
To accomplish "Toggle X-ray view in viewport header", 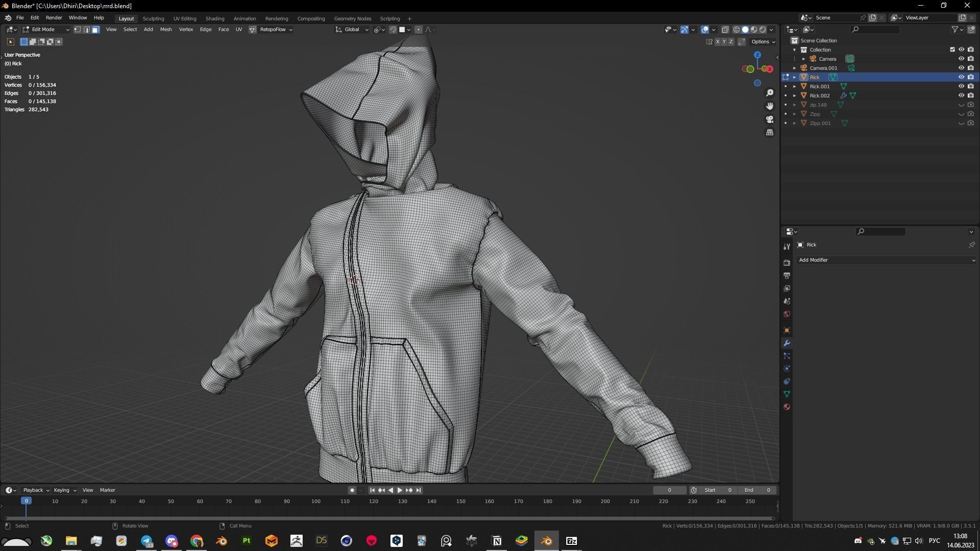I will click(x=725, y=30).
